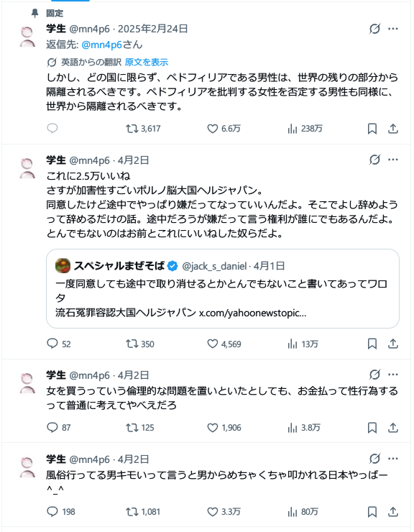Open more menu on 女を買う post
Screen dimensions: 414x532
coord(393,375)
